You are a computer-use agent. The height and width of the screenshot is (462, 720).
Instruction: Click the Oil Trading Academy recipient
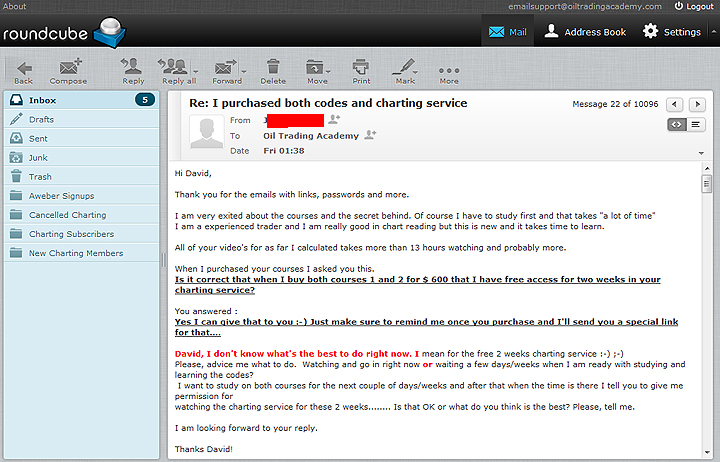pyautogui.click(x=311, y=136)
